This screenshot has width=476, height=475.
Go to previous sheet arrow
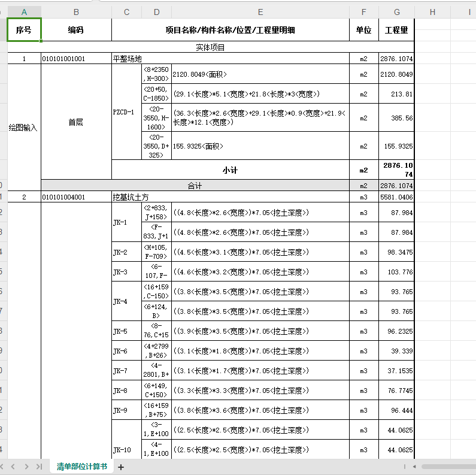pyautogui.click(x=13, y=467)
